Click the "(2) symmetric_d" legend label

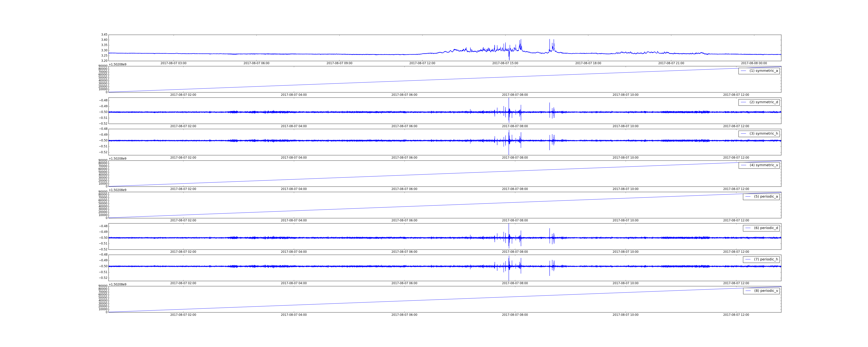tap(763, 102)
